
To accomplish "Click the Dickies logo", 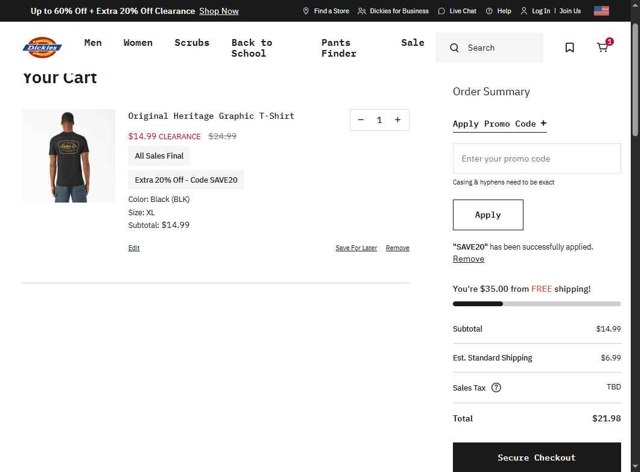I will coord(42,47).
